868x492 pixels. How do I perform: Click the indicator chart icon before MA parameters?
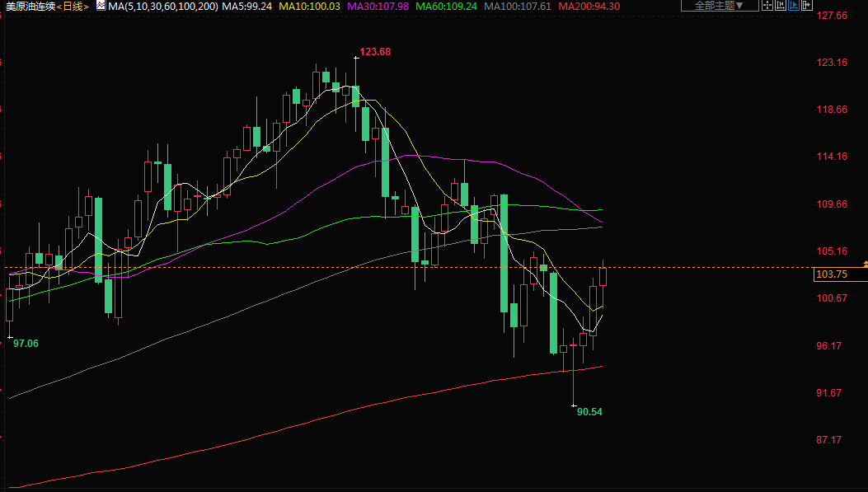tap(101, 6)
